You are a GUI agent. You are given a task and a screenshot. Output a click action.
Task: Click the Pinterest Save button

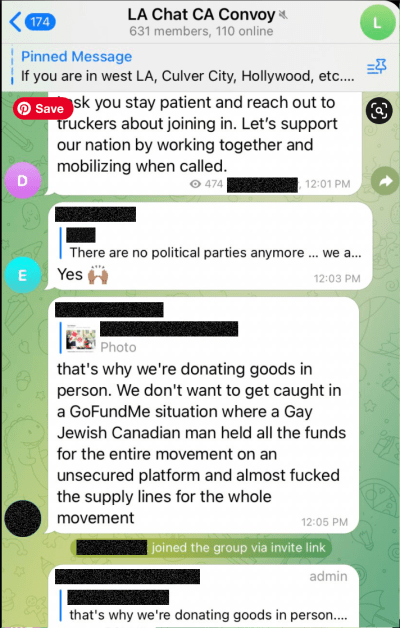[x=42, y=109]
